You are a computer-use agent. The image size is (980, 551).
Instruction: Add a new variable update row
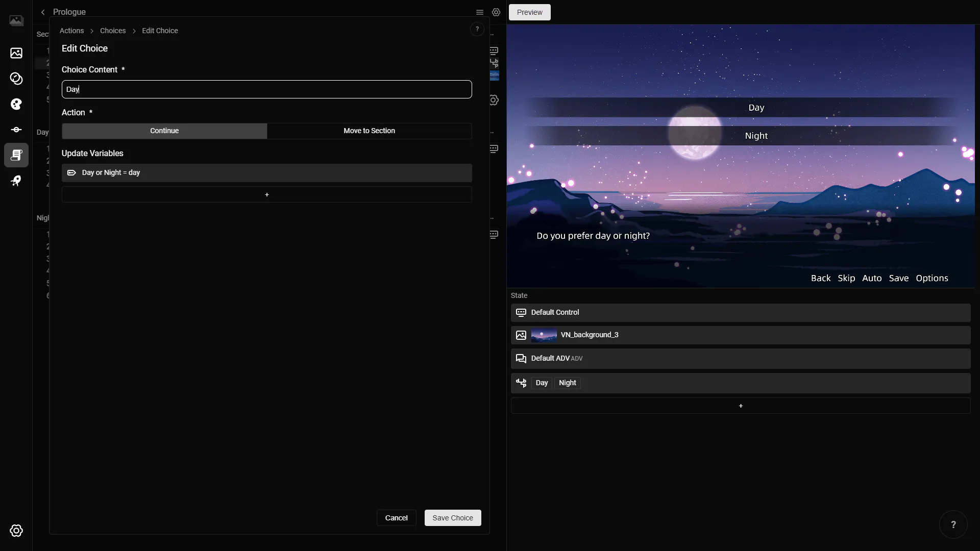(267, 194)
